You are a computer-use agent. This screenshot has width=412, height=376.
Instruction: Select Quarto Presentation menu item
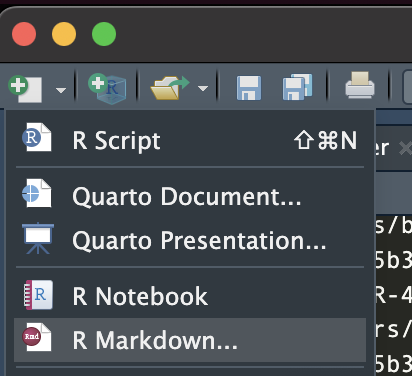[190, 240]
